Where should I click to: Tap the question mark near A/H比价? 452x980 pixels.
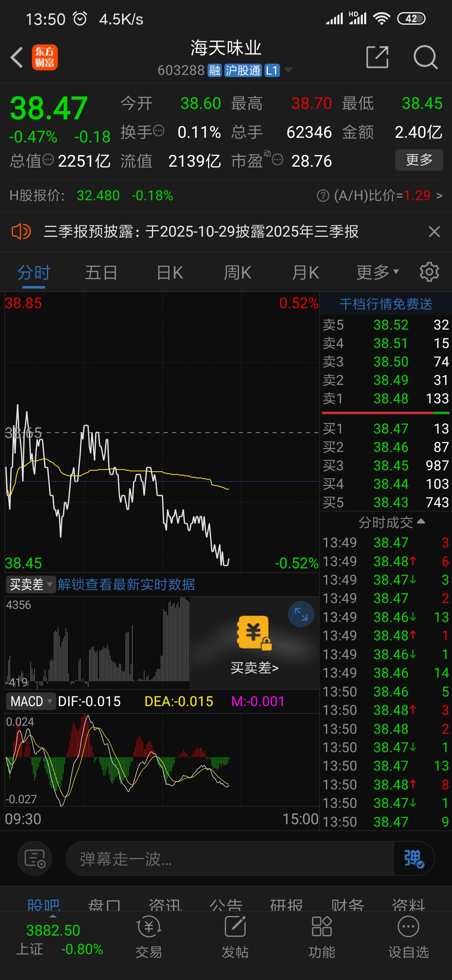coord(323,196)
